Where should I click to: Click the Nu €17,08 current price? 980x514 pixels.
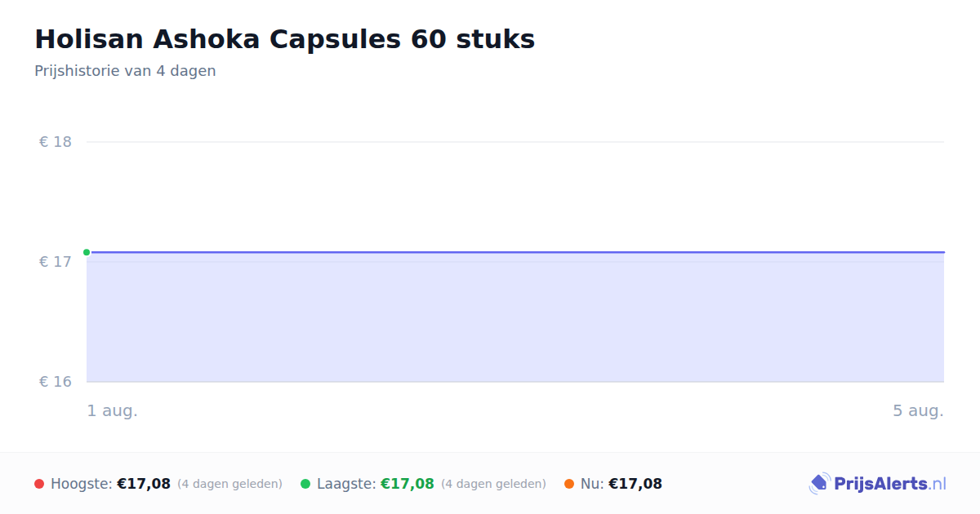(x=635, y=484)
